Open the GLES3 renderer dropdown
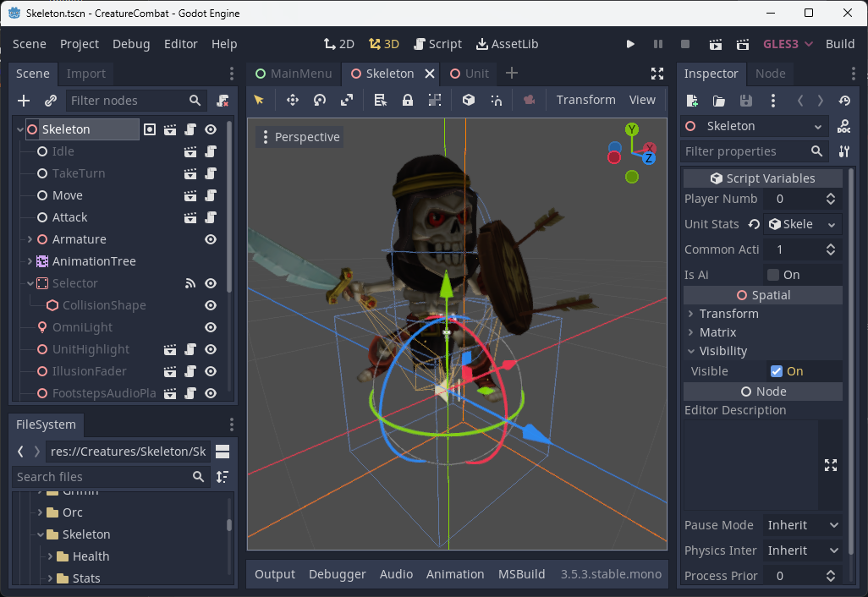Screen dimensions: 868x597 click(x=788, y=44)
